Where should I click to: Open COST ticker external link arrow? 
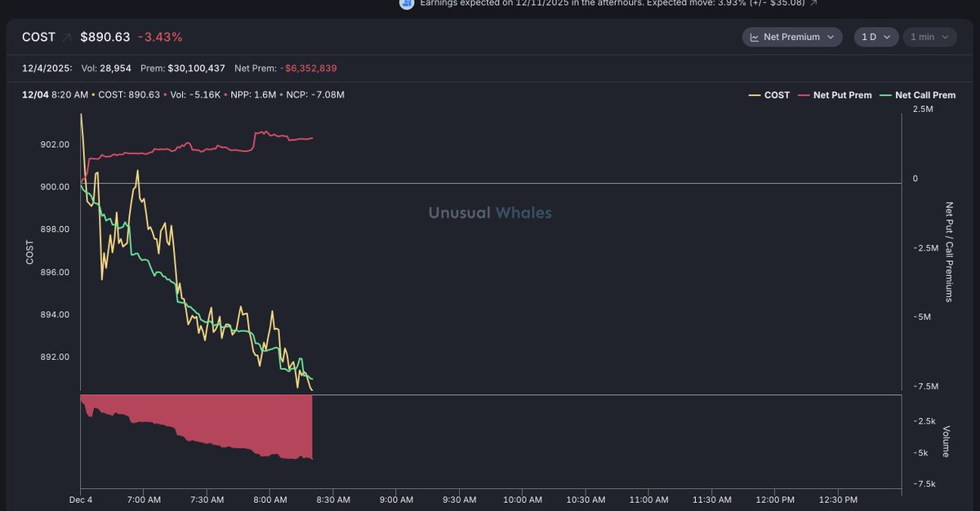pos(66,38)
